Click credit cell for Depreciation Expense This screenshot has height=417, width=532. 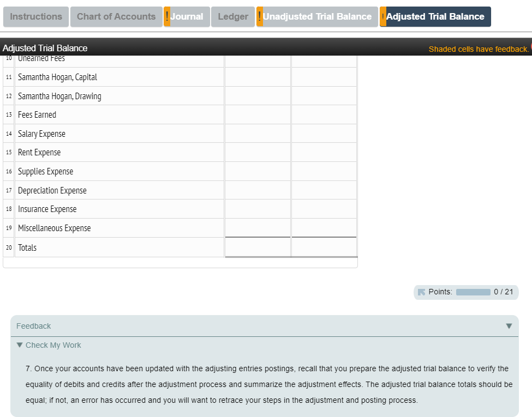pyautogui.click(x=324, y=190)
